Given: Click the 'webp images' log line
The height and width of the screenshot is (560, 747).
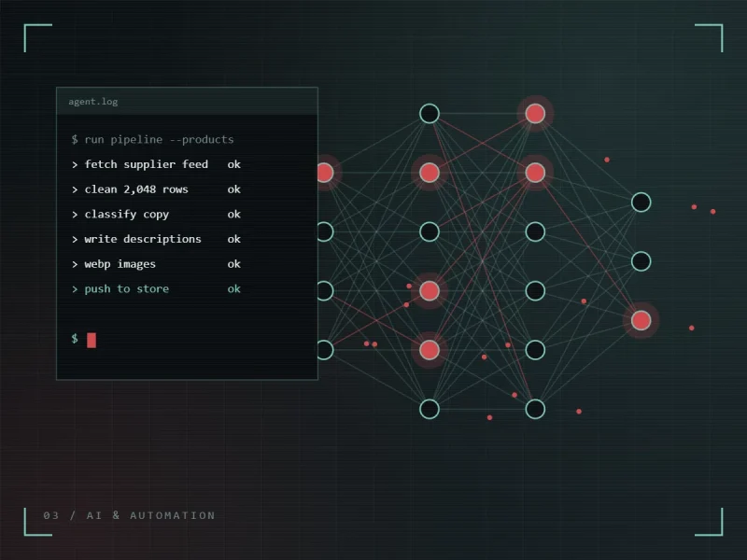Looking at the screenshot, I should [x=156, y=264].
